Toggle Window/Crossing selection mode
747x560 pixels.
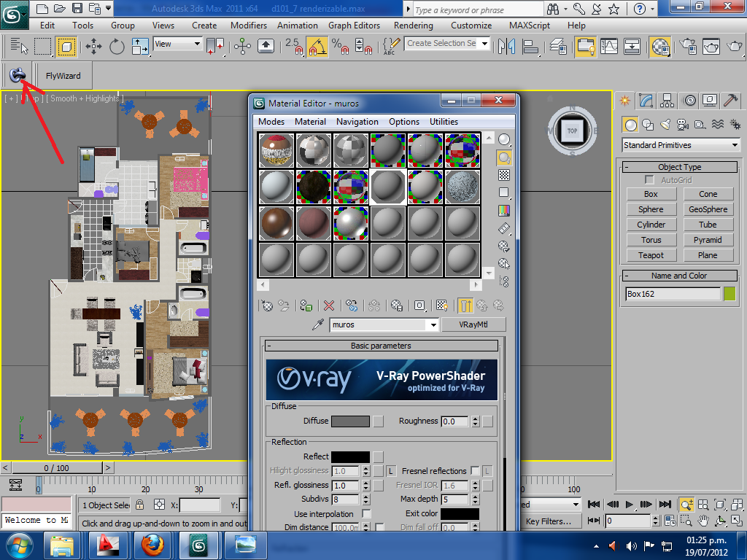coord(66,47)
